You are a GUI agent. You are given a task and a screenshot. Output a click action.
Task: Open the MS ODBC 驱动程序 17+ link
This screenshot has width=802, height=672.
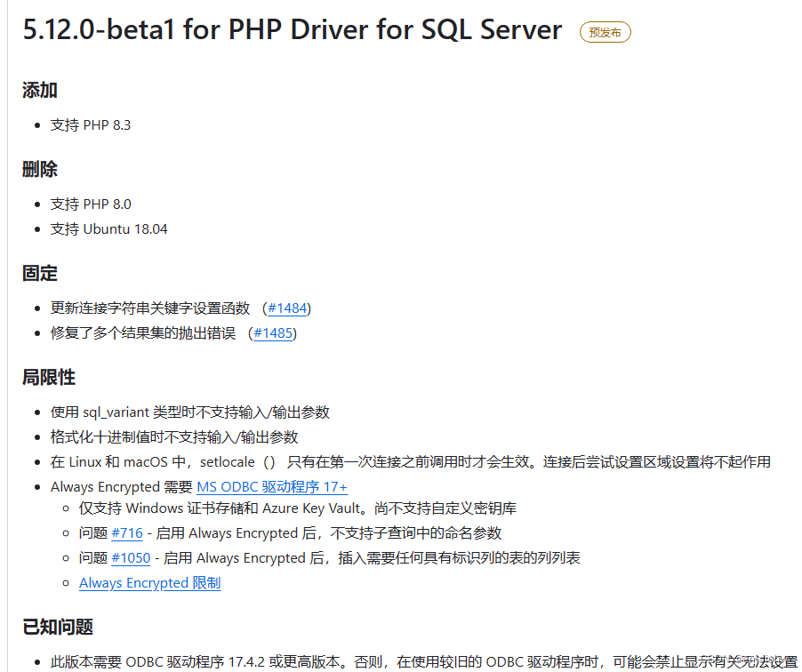coord(272,487)
